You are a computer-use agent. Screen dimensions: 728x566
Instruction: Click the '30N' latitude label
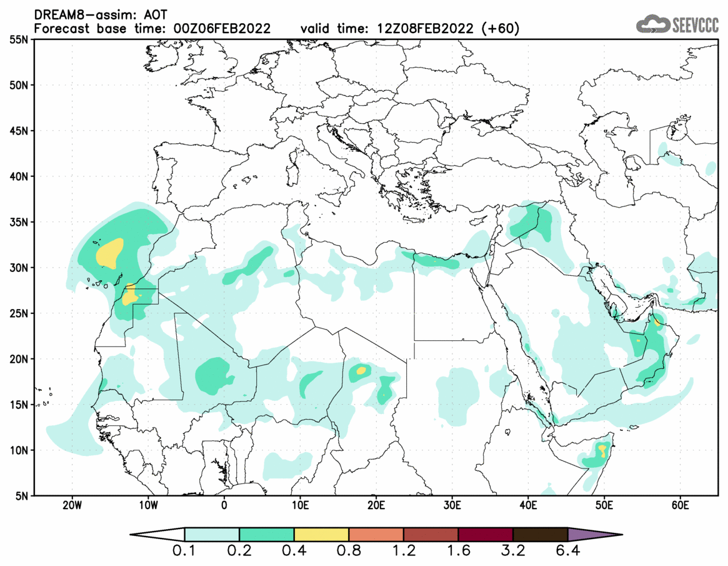tap(19, 268)
